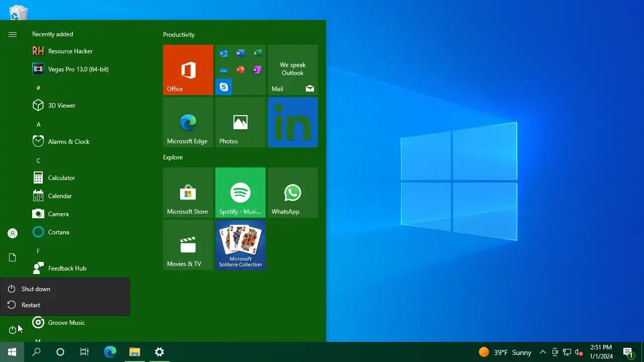Click the Skype icon in Office folder tile
Viewport: 644px width, 362px height.
[224, 87]
